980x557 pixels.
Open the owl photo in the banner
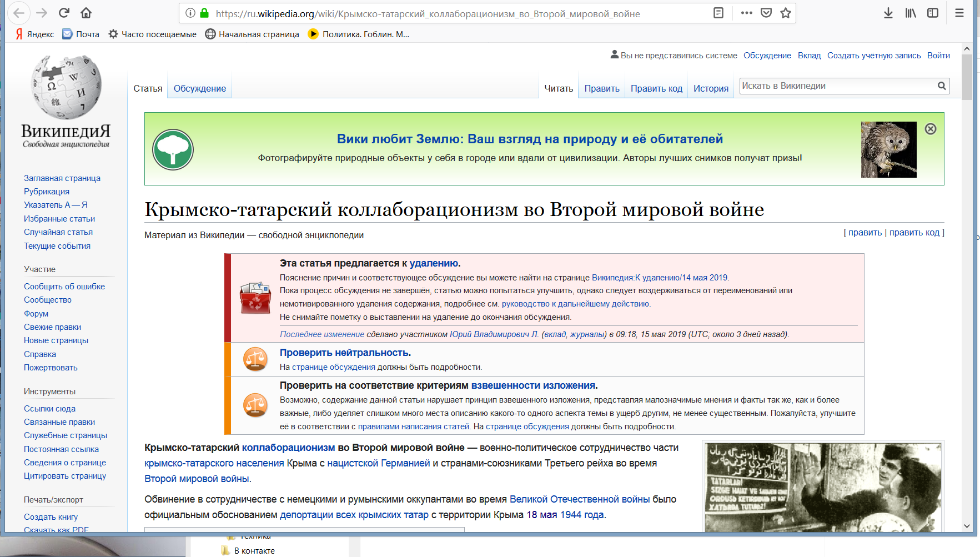click(888, 149)
